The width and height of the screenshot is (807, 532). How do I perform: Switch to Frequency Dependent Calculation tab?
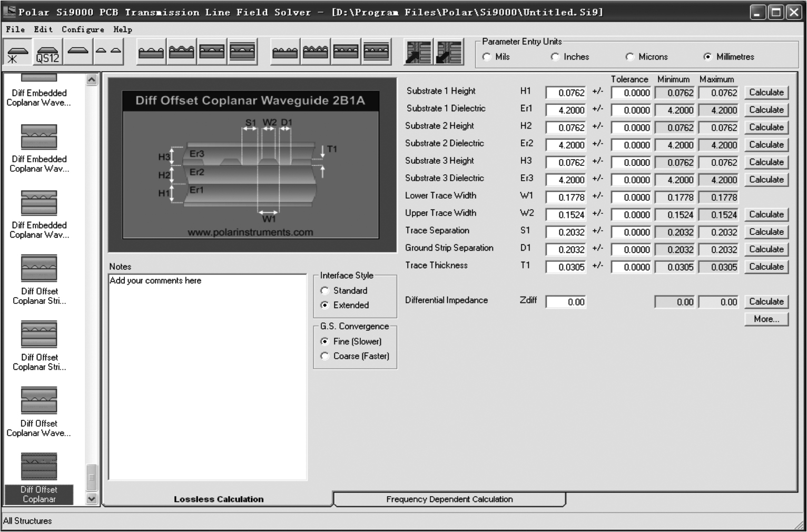(x=449, y=499)
